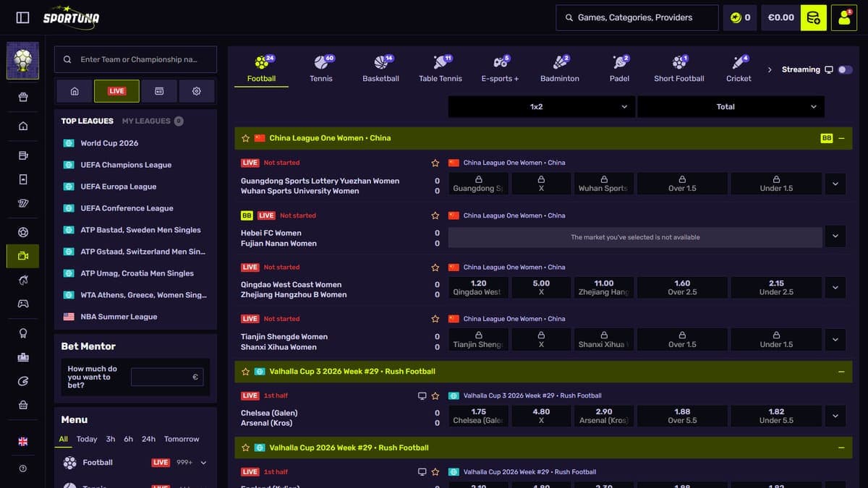Expand Football in the Menu list

click(x=203, y=463)
